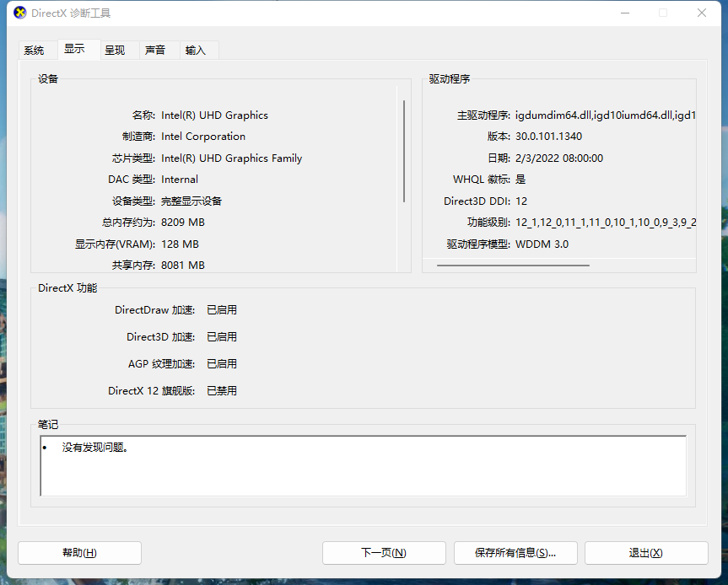Switch to the 系统 tab
Image resolution: width=728 pixels, height=585 pixels.
click(x=35, y=51)
